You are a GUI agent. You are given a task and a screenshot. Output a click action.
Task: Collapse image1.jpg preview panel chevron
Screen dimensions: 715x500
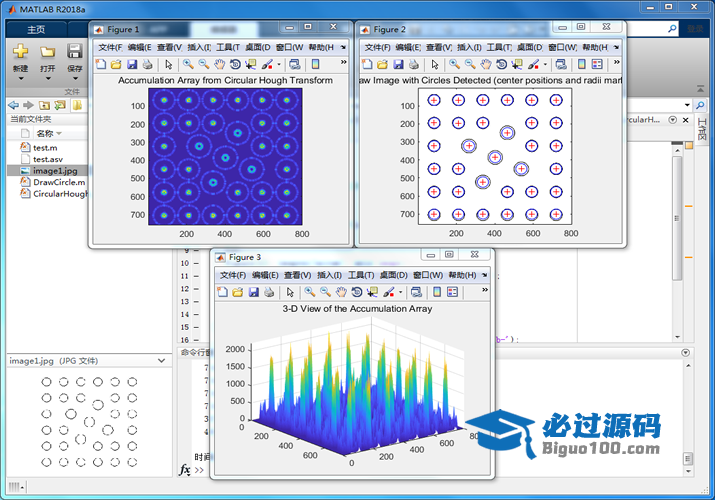161,361
